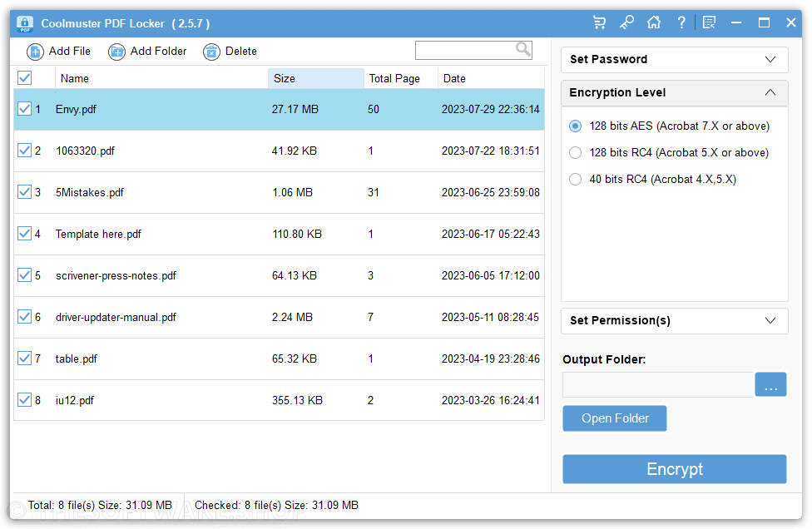This screenshot has height=529, width=812.
Task: Close the PDF Locker window
Action: (x=790, y=22)
